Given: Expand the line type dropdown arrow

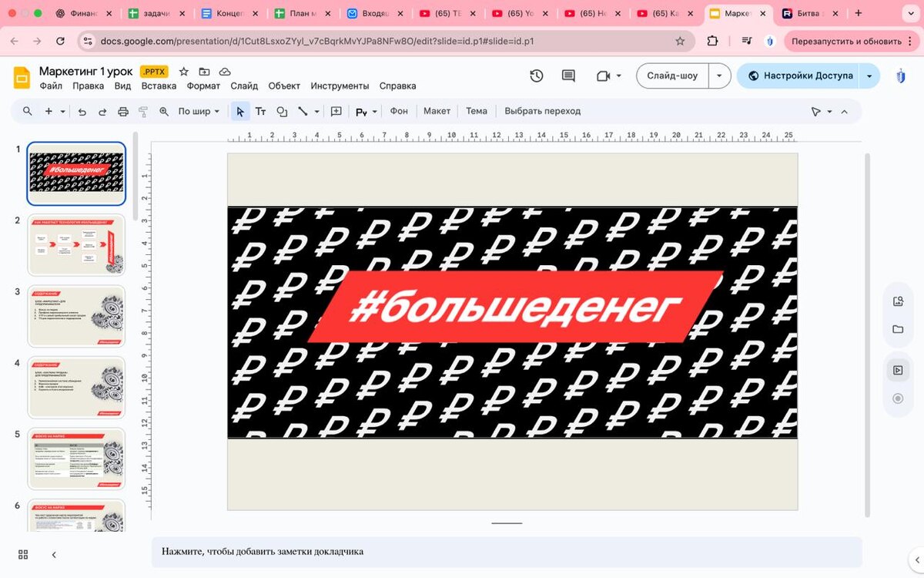Looking at the screenshot, I should tap(316, 112).
